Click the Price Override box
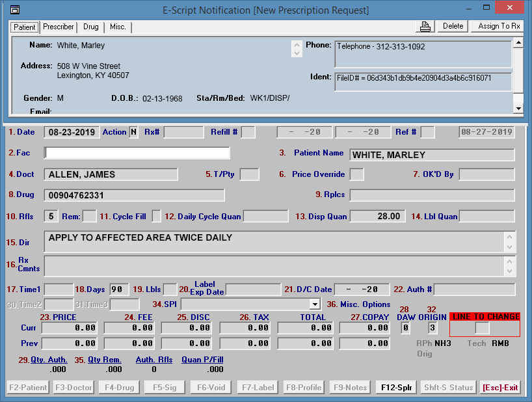Screen dimensions: 532x402 point(356,174)
